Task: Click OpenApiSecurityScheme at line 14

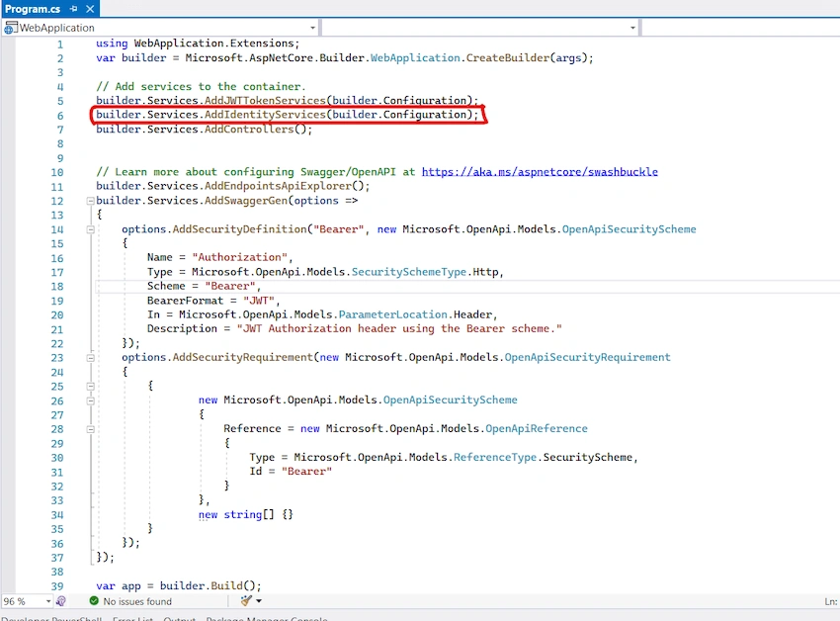Action: 629,229
